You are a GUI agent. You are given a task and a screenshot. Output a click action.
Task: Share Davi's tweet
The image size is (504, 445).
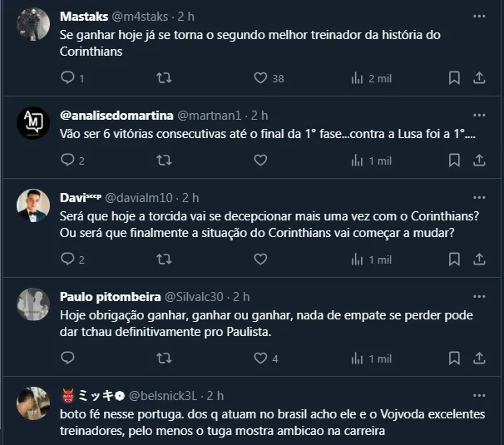[x=479, y=260]
